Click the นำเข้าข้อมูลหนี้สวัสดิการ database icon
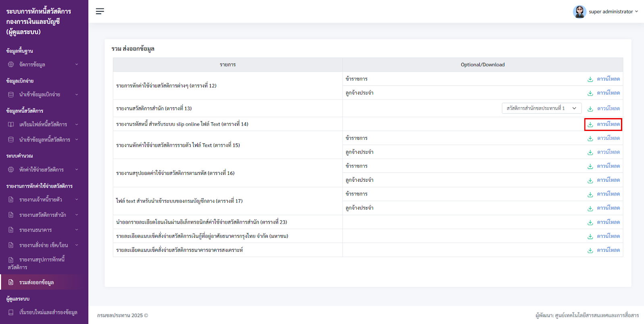The image size is (644, 324). coord(11,140)
